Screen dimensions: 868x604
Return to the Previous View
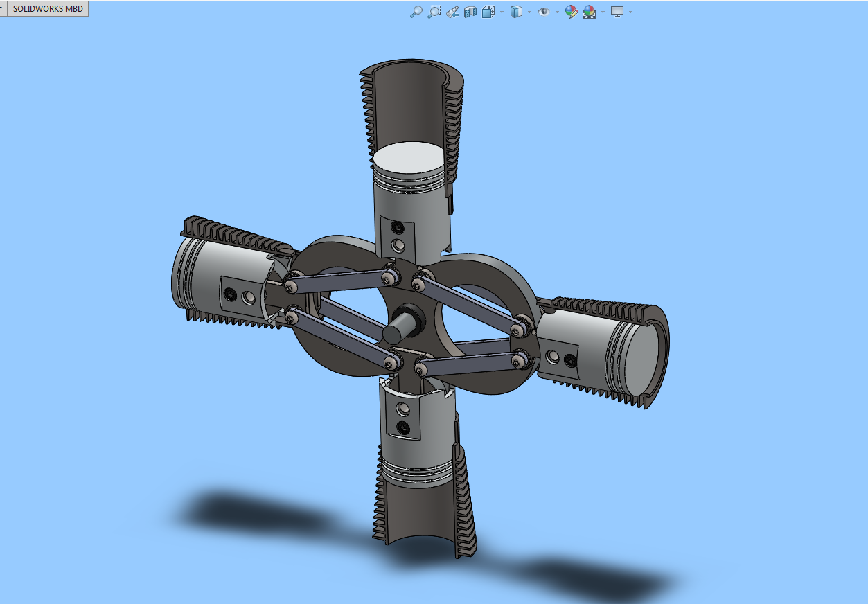click(452, 12)
